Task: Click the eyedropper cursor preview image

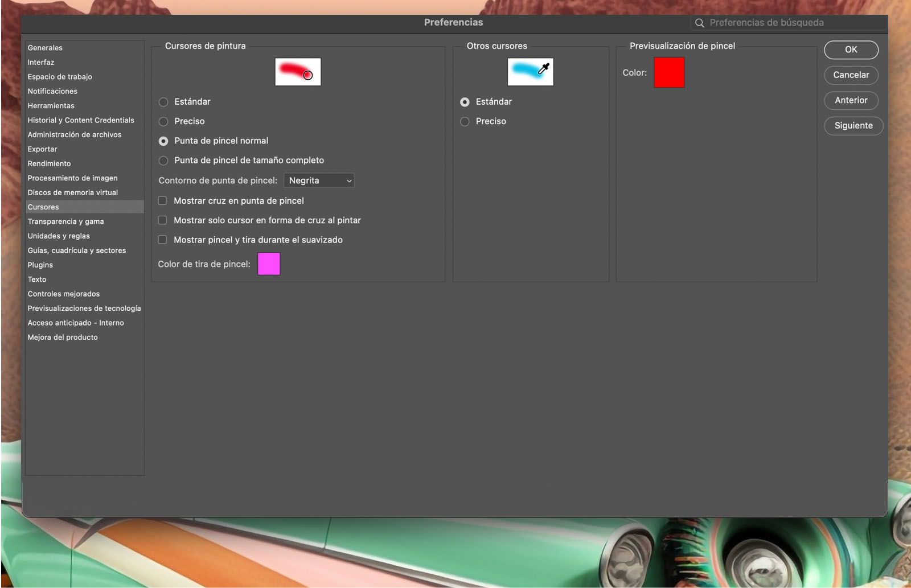Action: pos(530,71)
